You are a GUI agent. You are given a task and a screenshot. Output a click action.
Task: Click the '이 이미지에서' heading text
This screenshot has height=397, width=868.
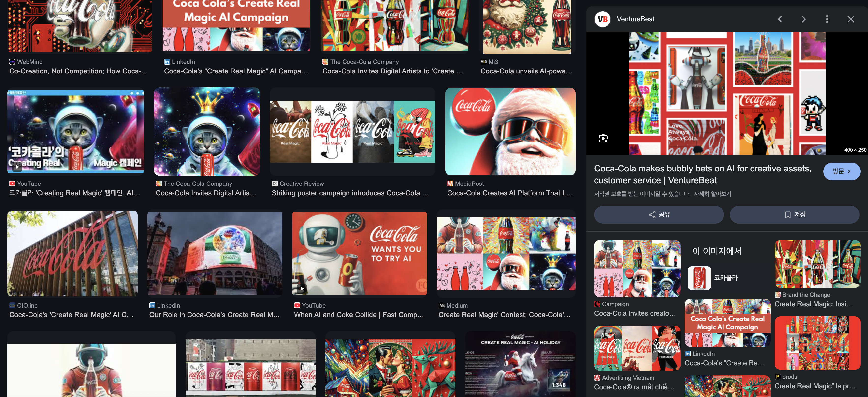point(717,251)
